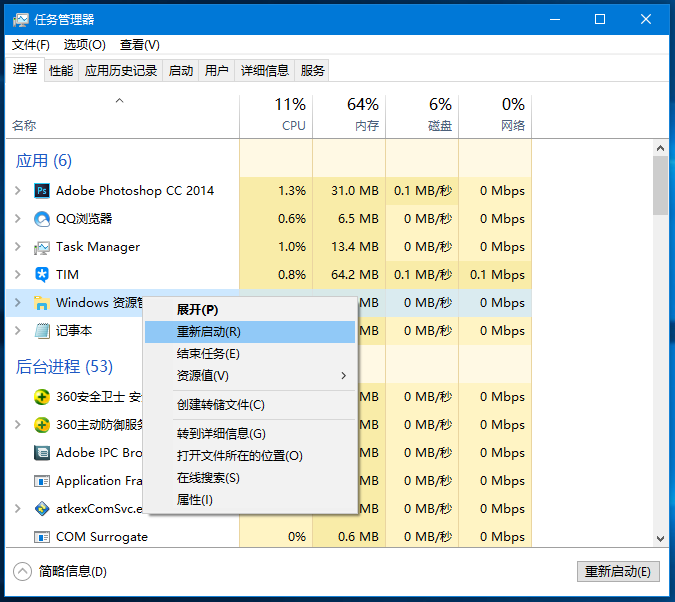Image resolution: width=675 pixels, height=602 pixels.
Task: Click the 任务管理器 title bar icon
Action: click(x=20, y=19)
